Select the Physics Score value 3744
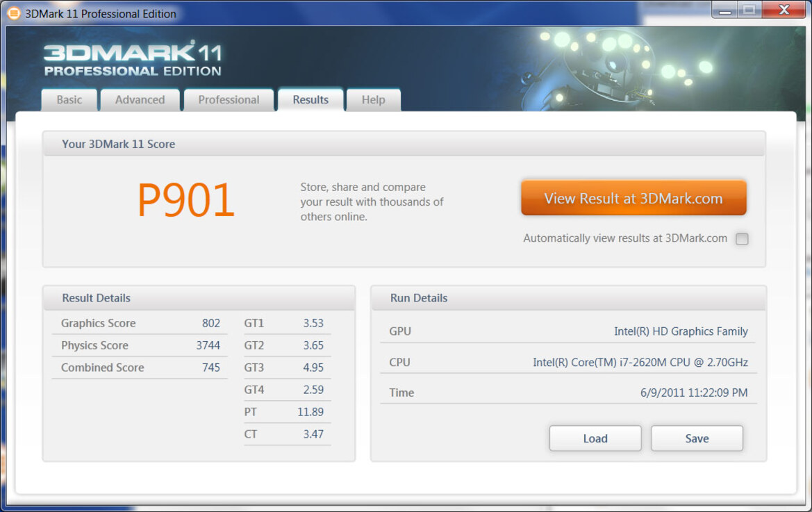This screenshot has height=512, width=812. [208, 345]
